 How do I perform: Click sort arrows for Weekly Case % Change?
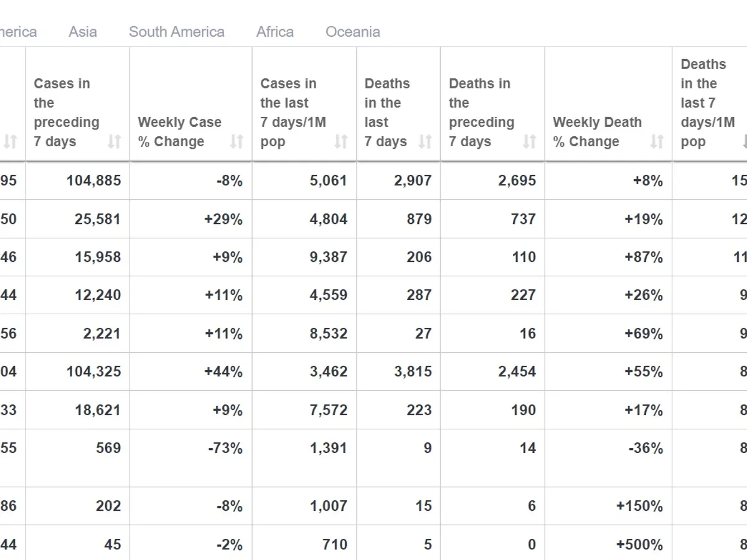[x=237, y=142]
